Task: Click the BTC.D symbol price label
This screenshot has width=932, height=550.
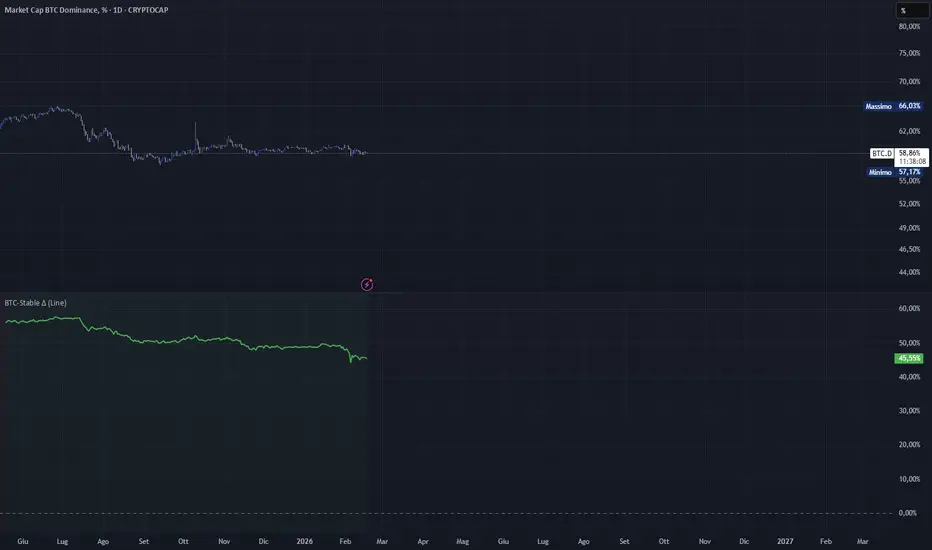Action: tap(882, 153)
